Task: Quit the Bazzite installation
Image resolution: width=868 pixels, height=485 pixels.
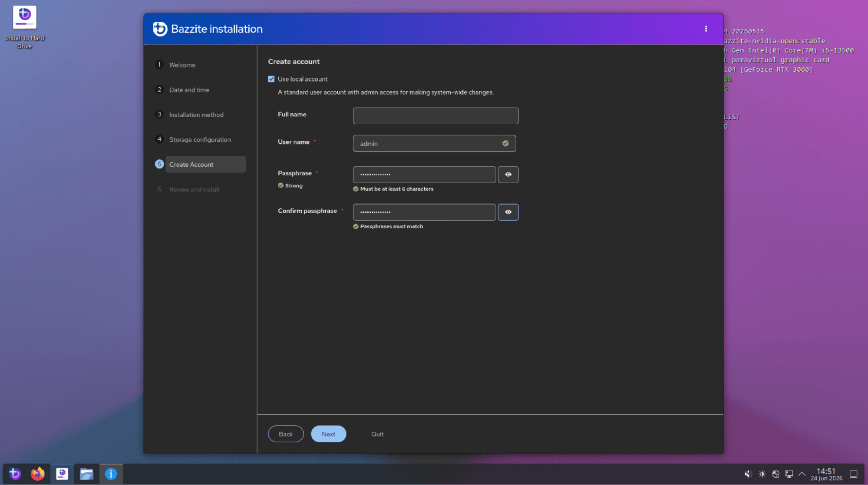Action: pos(377,434)
